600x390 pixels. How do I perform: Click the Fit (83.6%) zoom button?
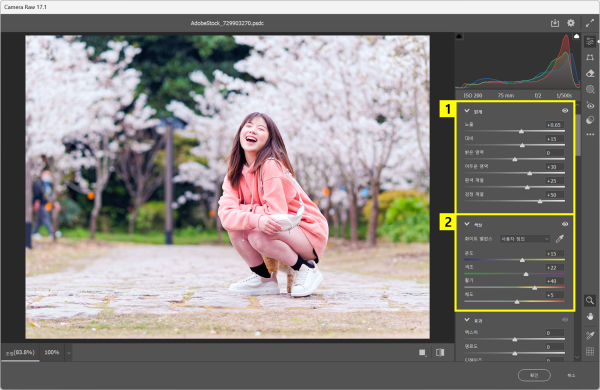tap(21, 352)
